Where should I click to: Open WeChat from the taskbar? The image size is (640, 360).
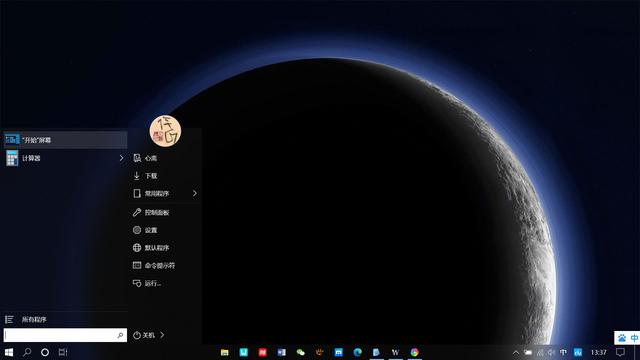pos(301,352)
